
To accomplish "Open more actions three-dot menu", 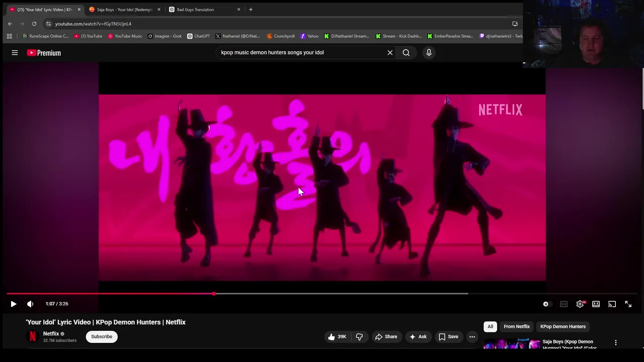I will [x=472, y=337].
